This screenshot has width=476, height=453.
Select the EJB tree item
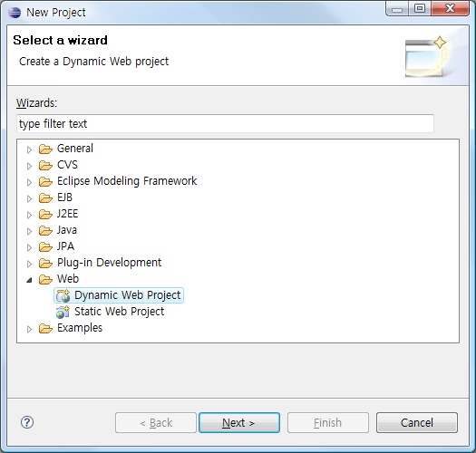click(64, 198)
